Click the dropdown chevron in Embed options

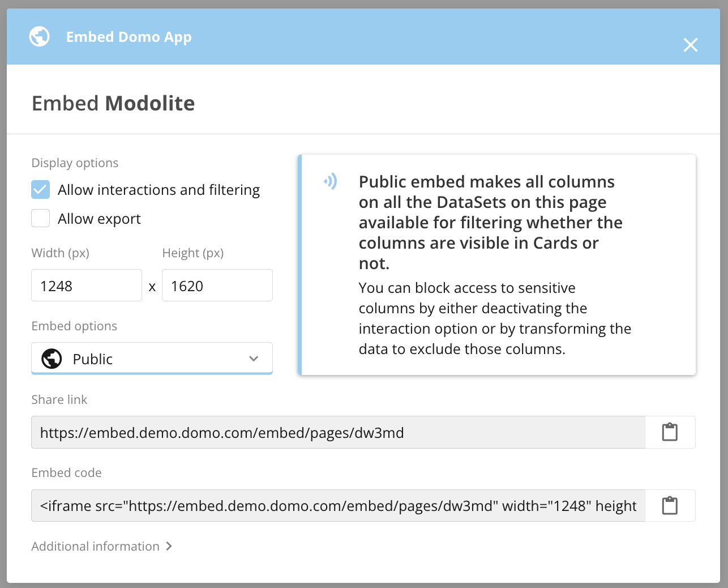(x=254, y=359)
